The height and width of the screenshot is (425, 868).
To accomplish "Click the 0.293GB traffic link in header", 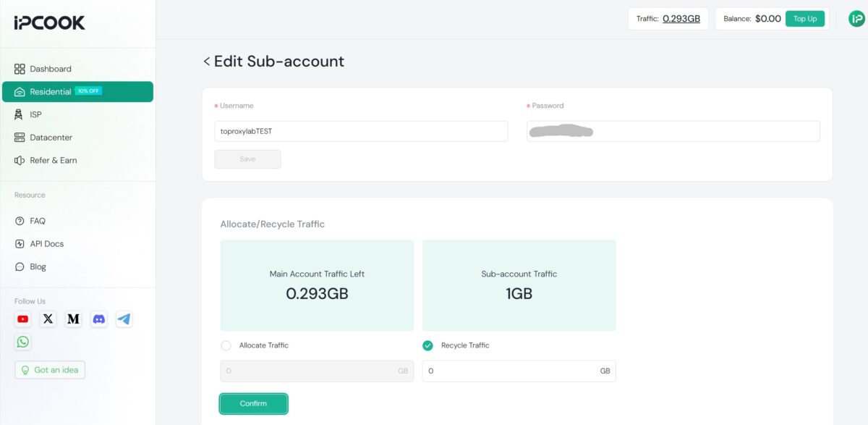I will [681, 19].
